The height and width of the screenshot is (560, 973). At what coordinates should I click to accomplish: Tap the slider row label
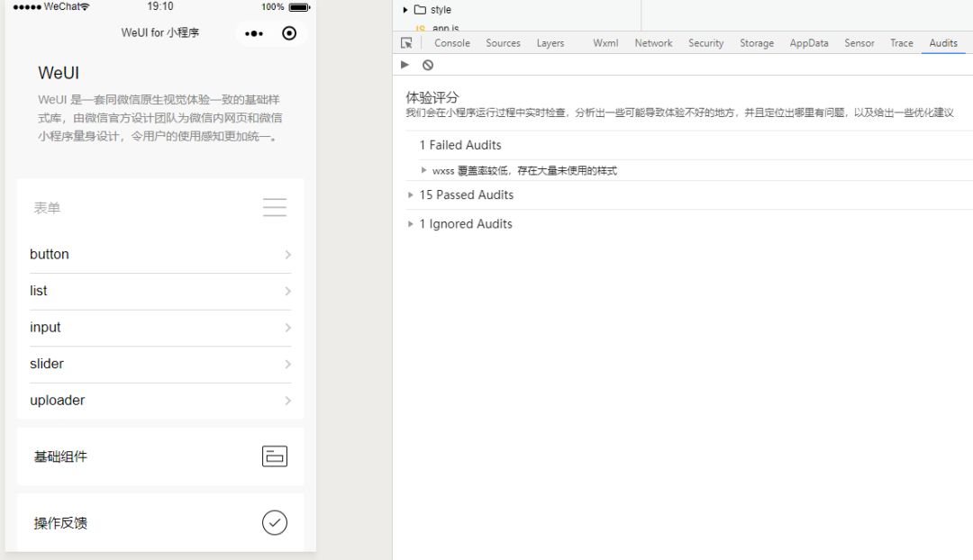point(47,364)
